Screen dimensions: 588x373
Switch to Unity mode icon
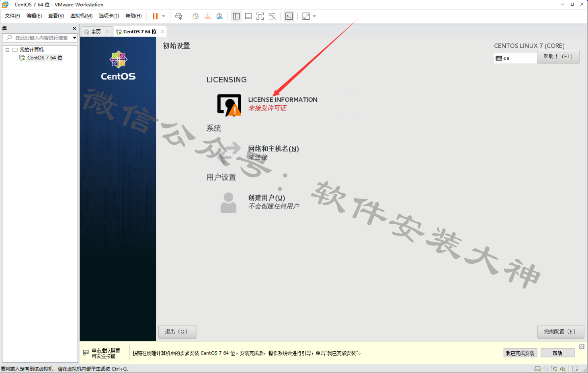[x=272, y=16]
